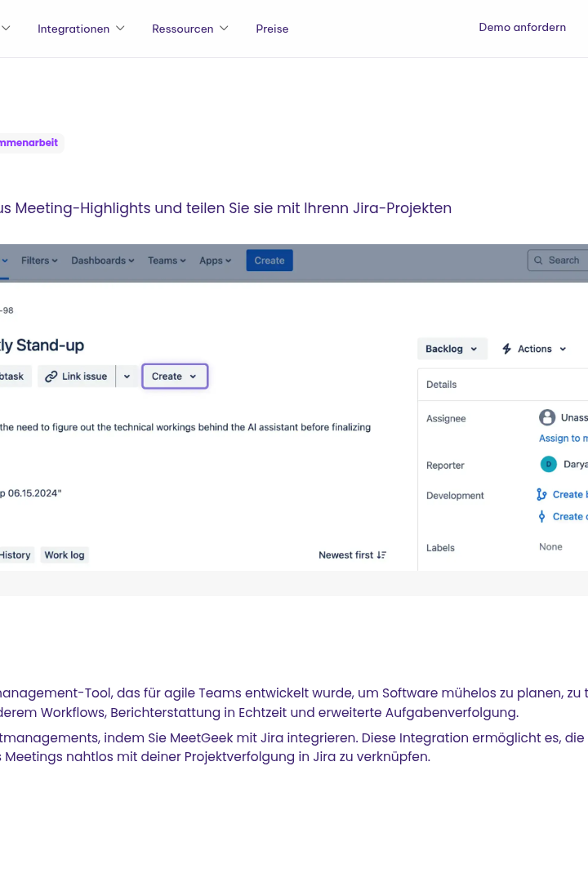Switch to the History tab

tap(16, 555)
